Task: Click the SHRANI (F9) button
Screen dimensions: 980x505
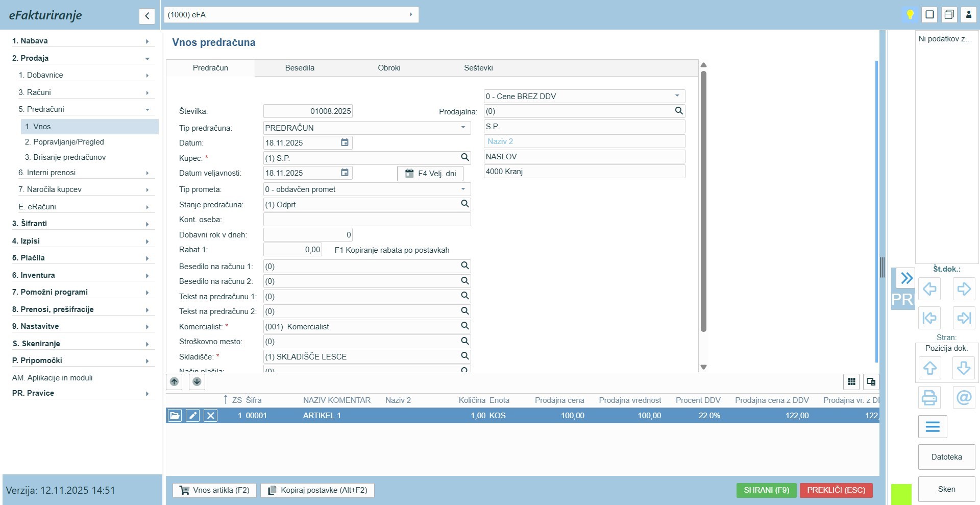Action: (x=766, y=490)
